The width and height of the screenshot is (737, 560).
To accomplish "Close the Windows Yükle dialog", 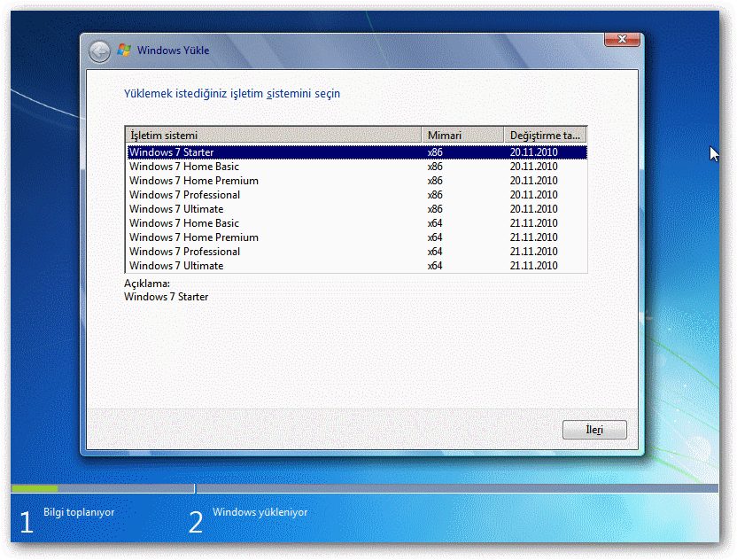I will point(622,40).
